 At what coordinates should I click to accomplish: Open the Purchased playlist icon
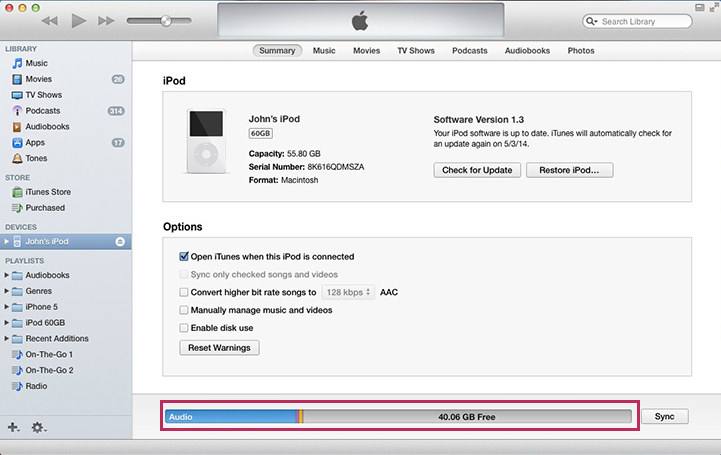tap(17, 208)
